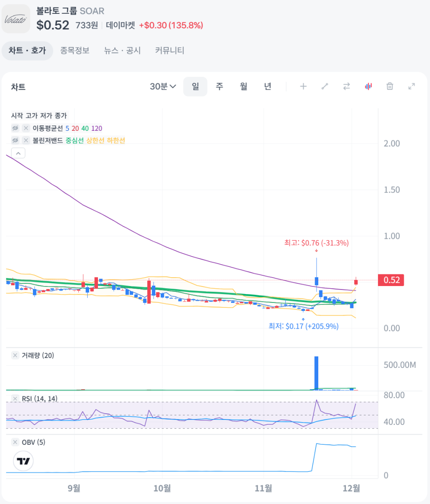Click the 120-day moving average number

tap(97, 128)
